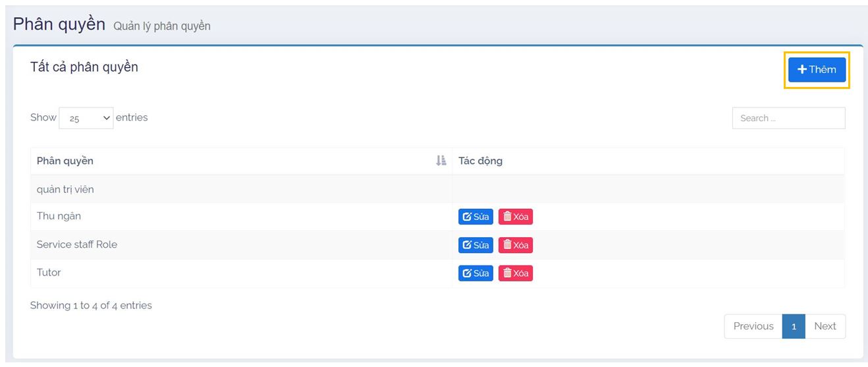Image resolution: width=868 pixels, height=367 pixels.
Task: Click the sort icon in Phân quyền column
Action: tap(441, 161)
